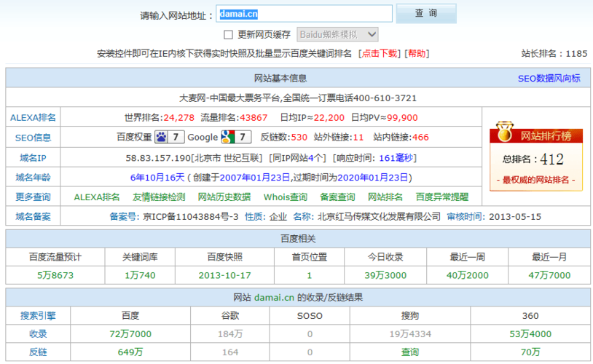Click the 网站排行榜 banner

click(536, 135)
